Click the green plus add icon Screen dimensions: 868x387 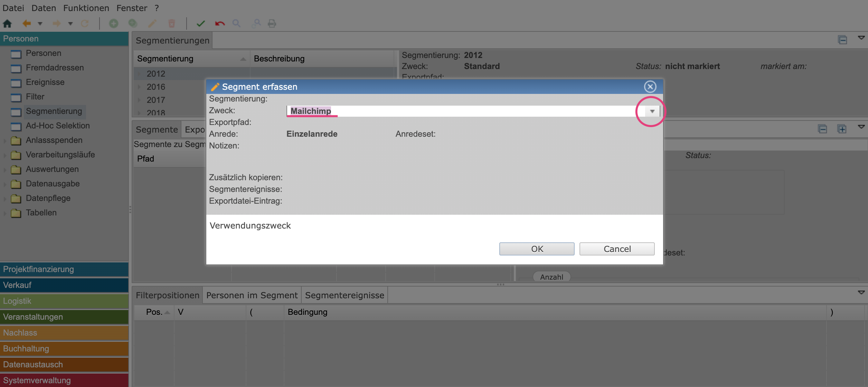click(114, 23)
